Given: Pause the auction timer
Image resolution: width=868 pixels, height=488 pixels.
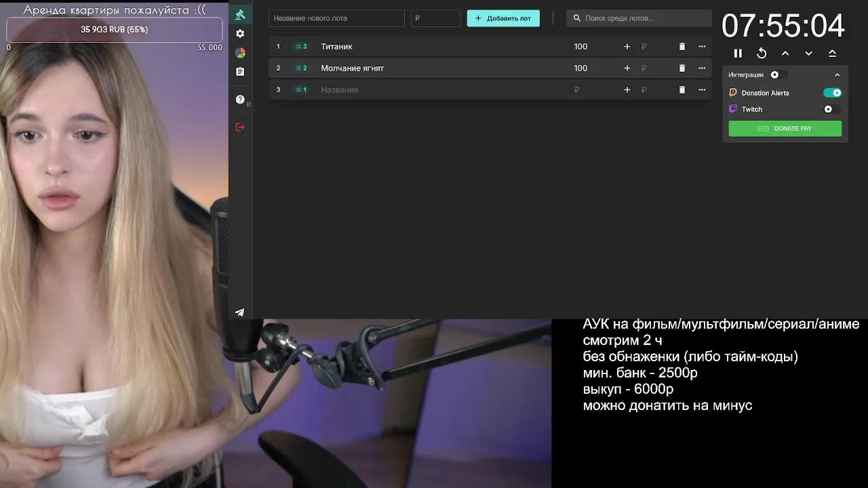Looking at the screenshot, I should [x=738, y=54].
